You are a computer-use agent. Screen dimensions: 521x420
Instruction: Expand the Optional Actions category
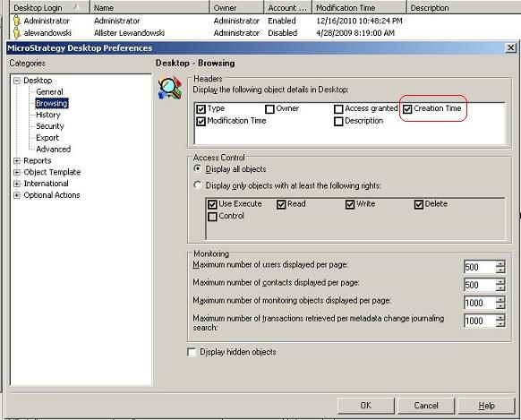17,195
